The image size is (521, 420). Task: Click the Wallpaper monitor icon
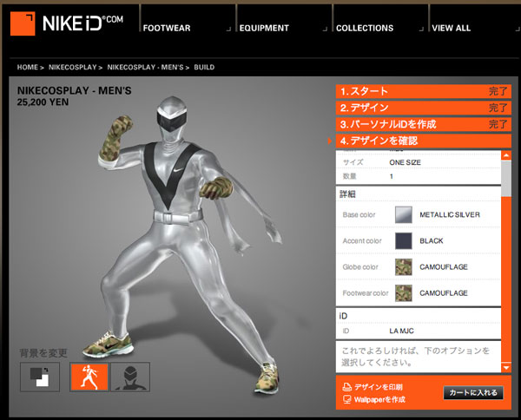[346, 399]
